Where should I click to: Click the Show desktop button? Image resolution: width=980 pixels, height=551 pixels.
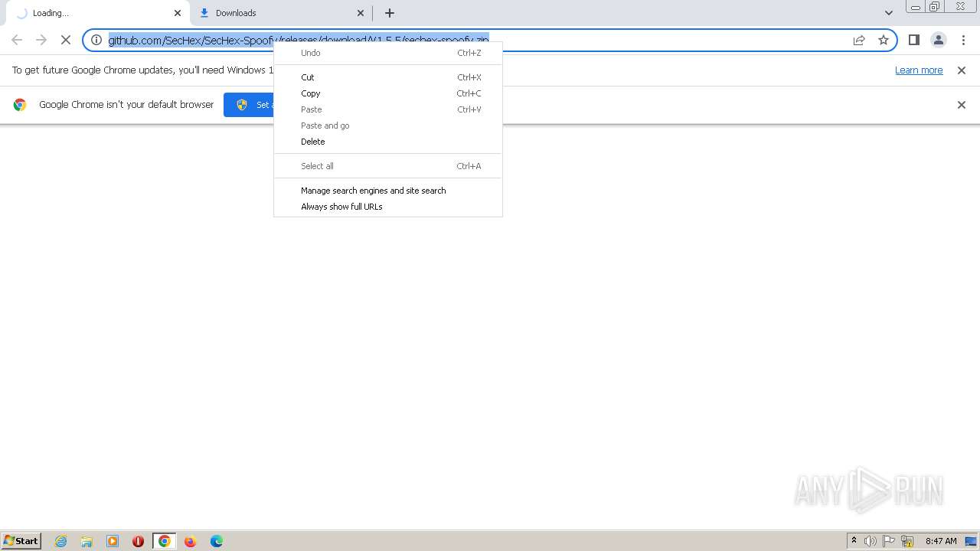pyautogui.click(x=971, y=541)
